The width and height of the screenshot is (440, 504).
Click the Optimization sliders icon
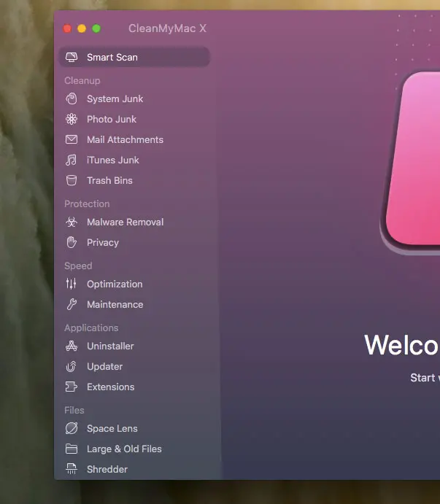71,284
